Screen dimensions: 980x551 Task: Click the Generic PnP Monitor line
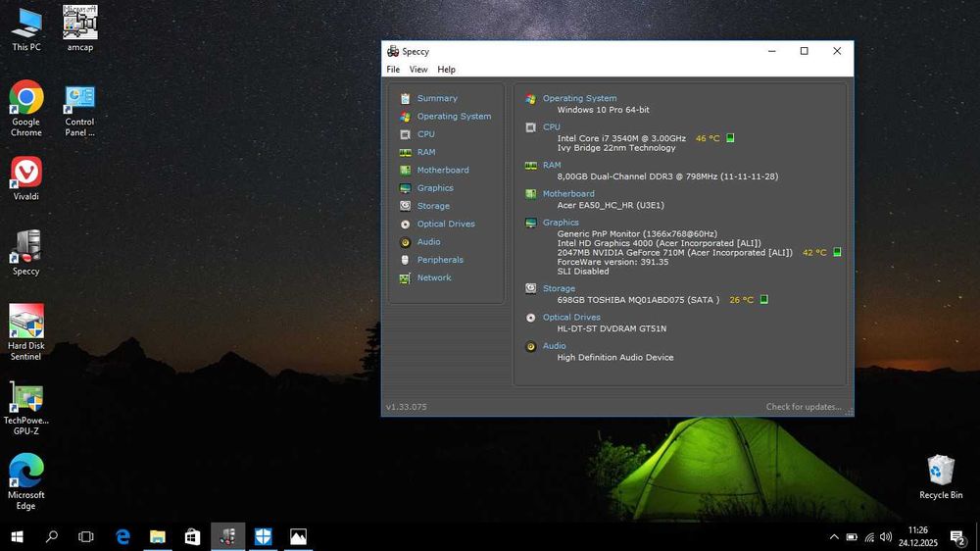click(x=637, y=234)
